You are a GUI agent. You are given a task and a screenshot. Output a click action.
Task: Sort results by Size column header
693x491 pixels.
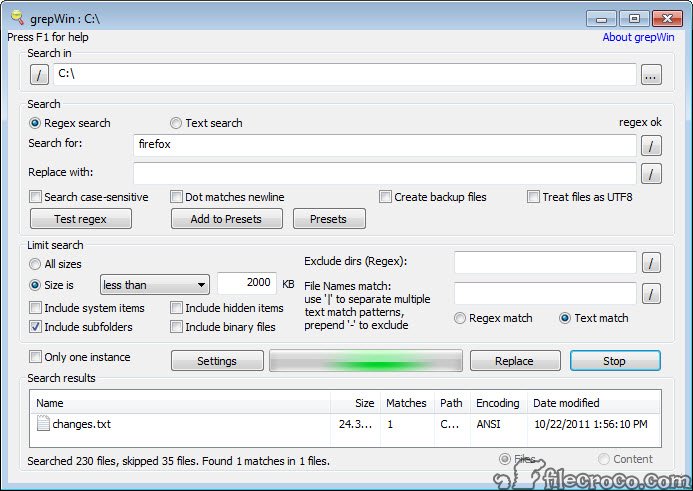pos(356,403)
